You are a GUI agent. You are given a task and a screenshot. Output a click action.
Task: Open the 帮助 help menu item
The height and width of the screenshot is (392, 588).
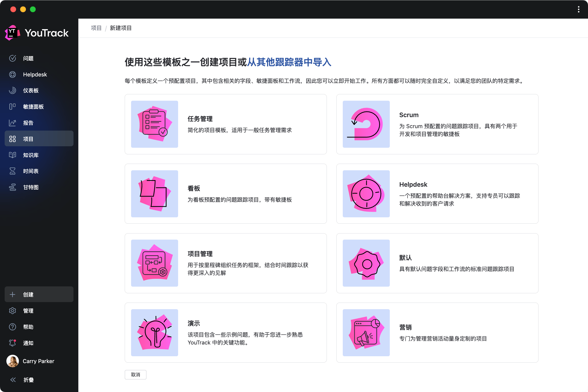tap(28, 327)
